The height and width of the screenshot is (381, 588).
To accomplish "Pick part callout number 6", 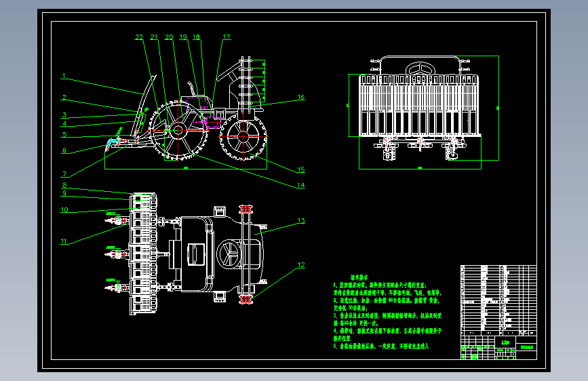I will (x=64, y=151).
